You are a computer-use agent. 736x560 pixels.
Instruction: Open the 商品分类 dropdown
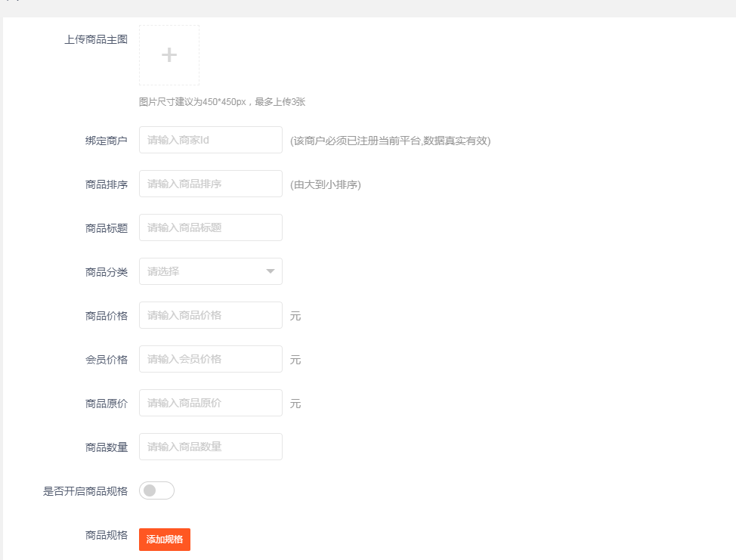[211, 271]
